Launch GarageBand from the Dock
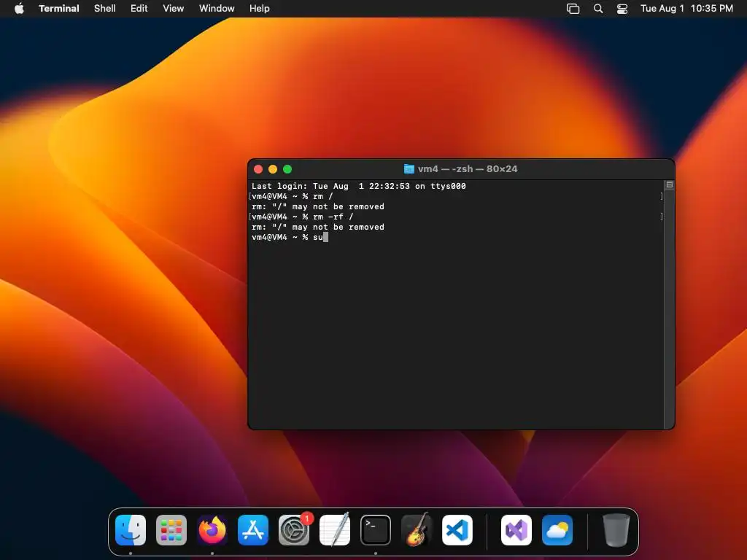Image resolution: width=747 pixels, height=560 pixels. [417, 530]
